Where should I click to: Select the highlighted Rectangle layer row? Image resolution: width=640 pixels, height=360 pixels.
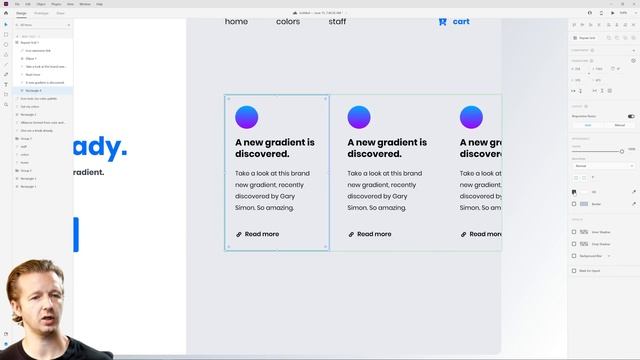(43, 91)
